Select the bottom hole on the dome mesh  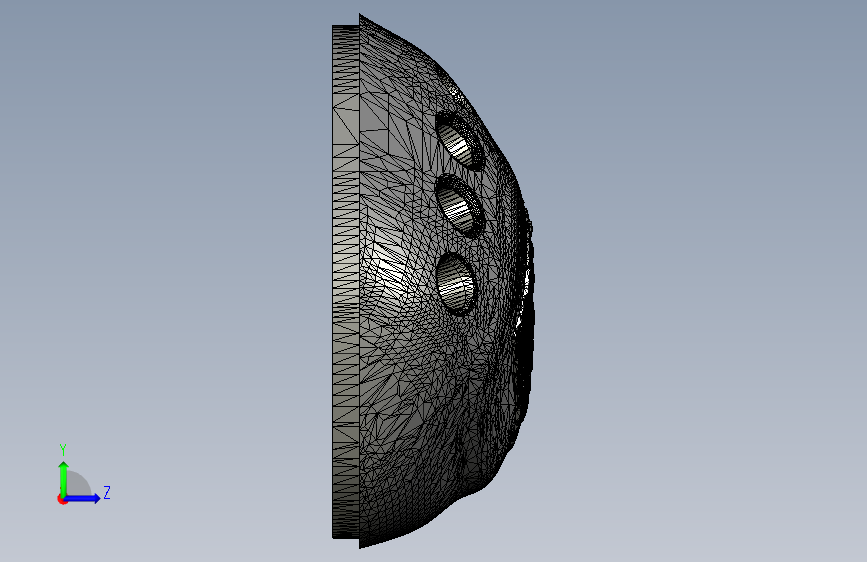[x=456, y=284]
